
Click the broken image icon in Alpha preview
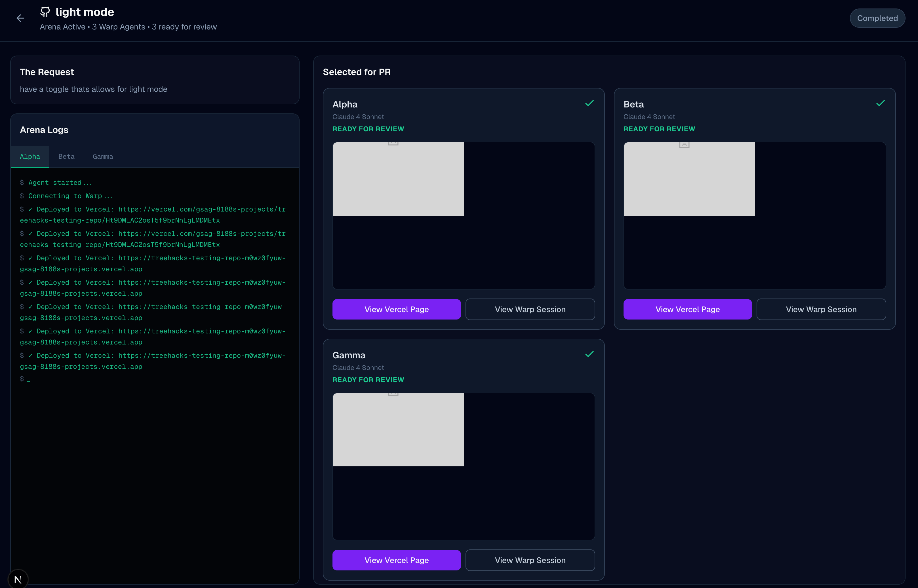(x=393, y=143)
